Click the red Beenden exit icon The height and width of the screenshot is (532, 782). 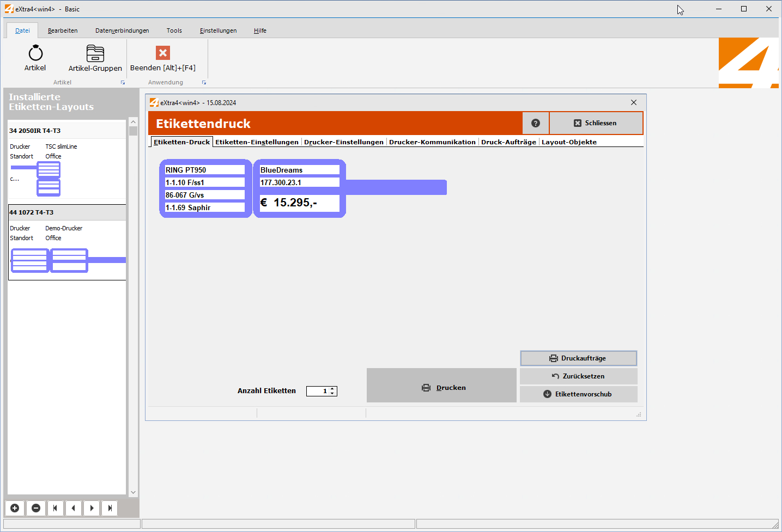coord(162,53)
